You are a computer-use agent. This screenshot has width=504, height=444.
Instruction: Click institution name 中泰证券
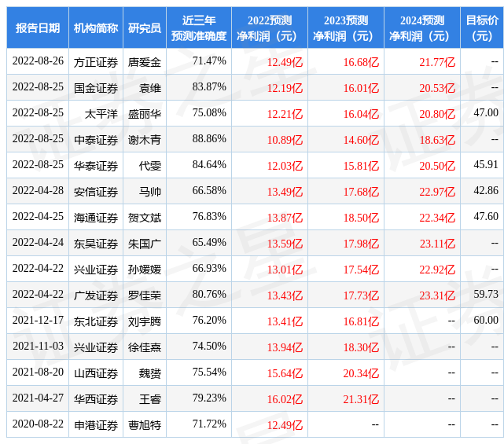[96, 140]
